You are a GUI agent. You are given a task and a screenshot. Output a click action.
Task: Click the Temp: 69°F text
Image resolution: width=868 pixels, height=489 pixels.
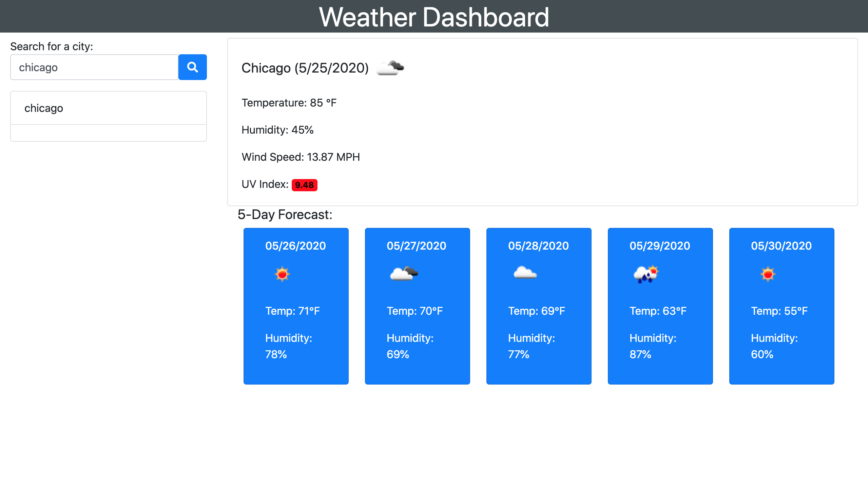(x=537, y=311)
